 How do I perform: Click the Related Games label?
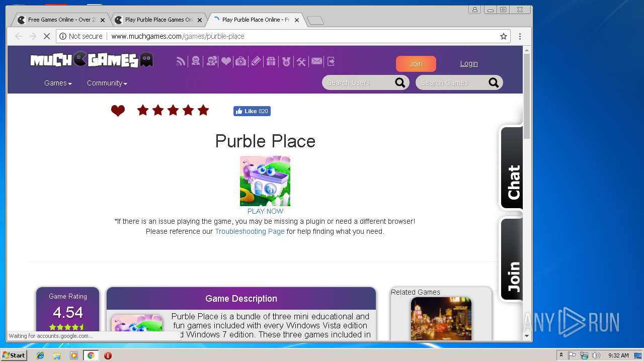tap(416, 292)
